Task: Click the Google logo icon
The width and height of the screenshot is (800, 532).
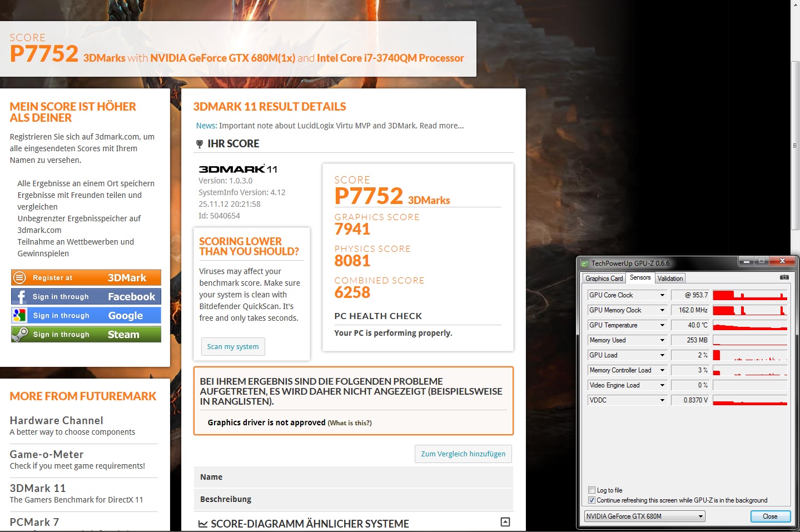Action: click(20, 315)
